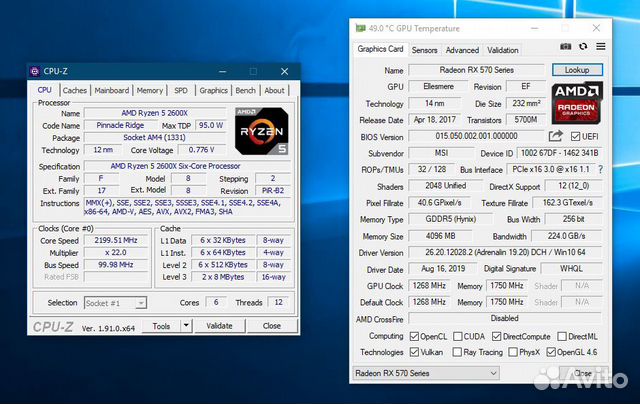This screenshot has width=640, height=404.
Task: Click the GPU-Z title bar app icon
Action: pos(360,28)
